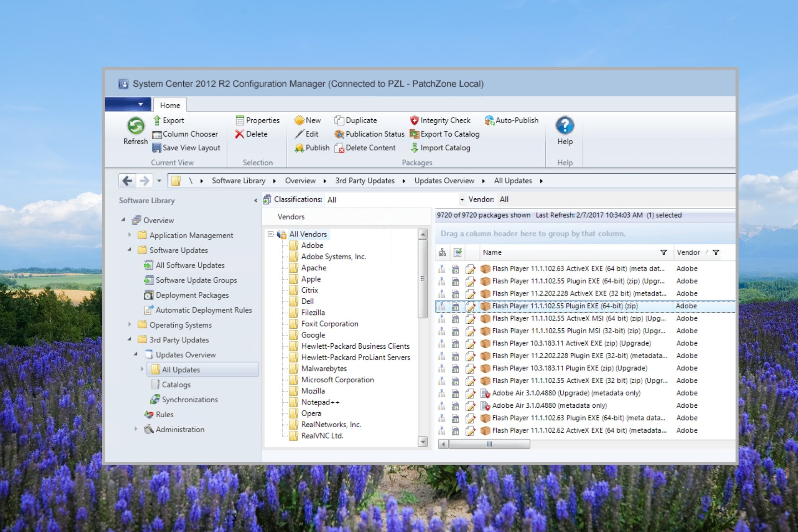
Task: Select Adobe Air 3.1.0.4880 (metadata only) row
Action: (x=585, y=406)
